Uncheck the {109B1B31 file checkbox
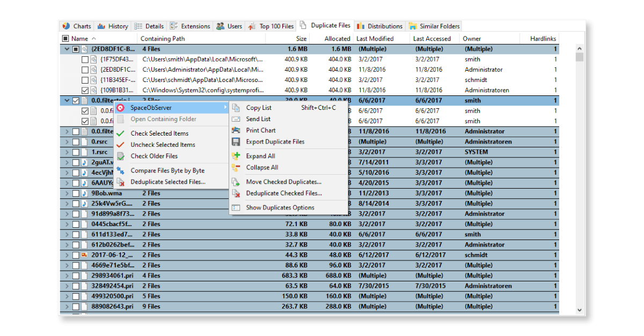The width and height of the screenshot is (644, 336). click(x=85, y=91)
